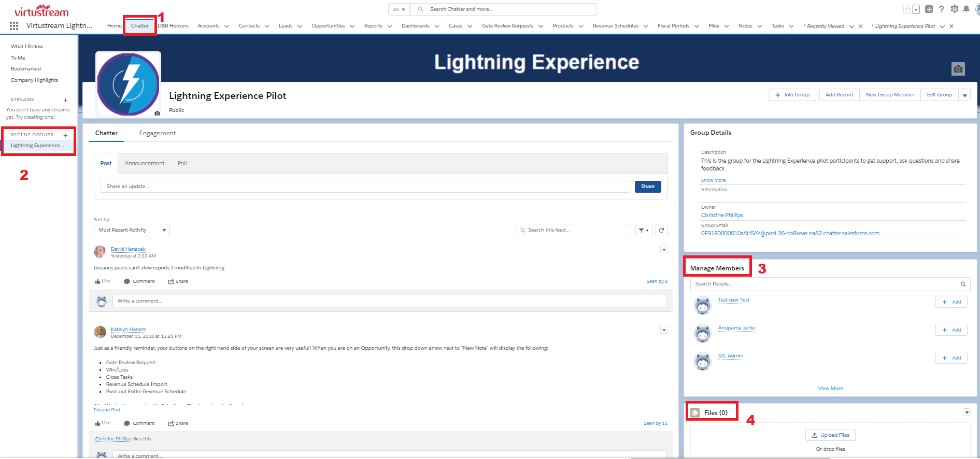Open Global Actions plus icon
Image resolution: width=980 pixels, height=459 pixels.
point(929,9)
